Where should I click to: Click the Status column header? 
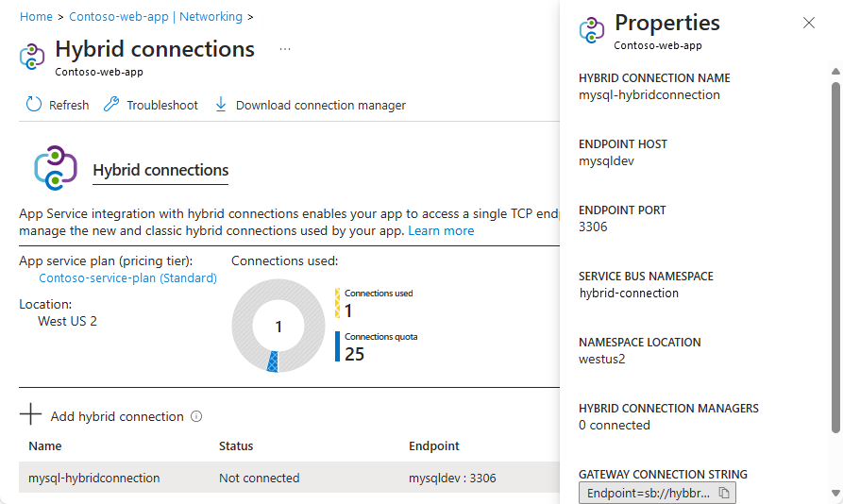236,445
